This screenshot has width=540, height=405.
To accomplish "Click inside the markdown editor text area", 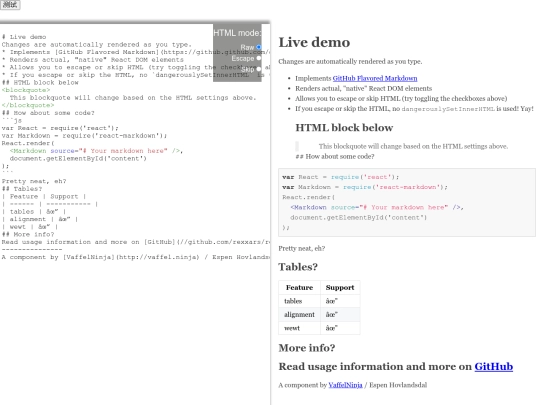I will [135, 214].
